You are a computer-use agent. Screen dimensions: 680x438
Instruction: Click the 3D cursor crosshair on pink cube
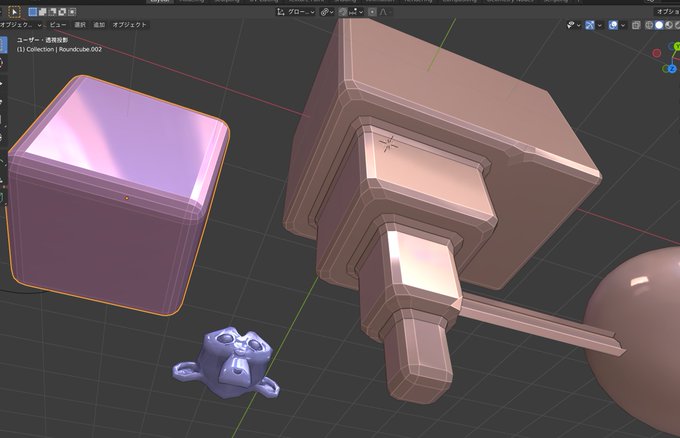(x=389, y=144)
